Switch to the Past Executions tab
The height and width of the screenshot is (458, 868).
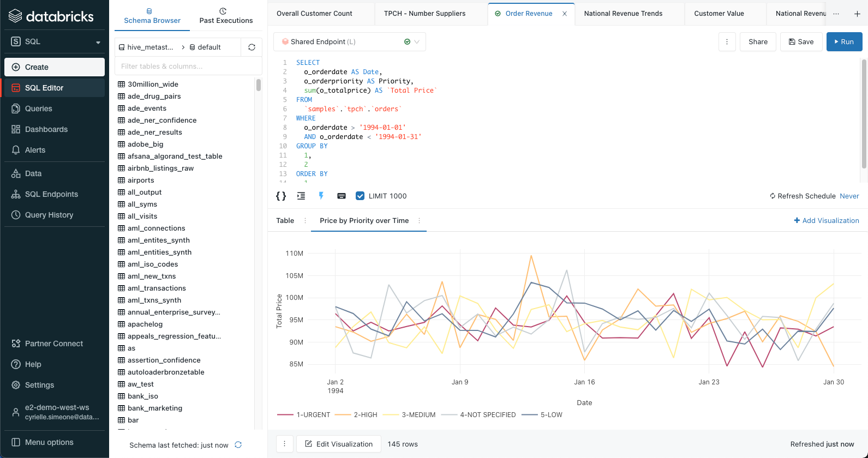226,15
